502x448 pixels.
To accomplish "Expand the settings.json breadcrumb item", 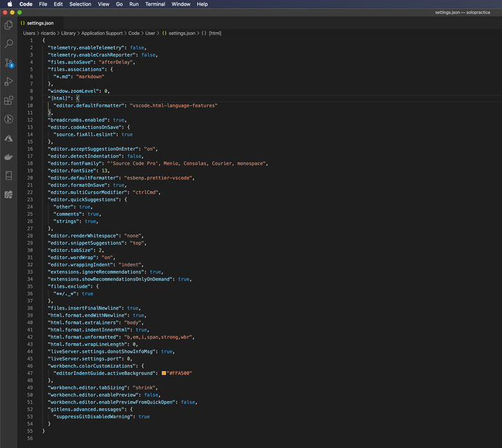I will (x=181, y=33).
